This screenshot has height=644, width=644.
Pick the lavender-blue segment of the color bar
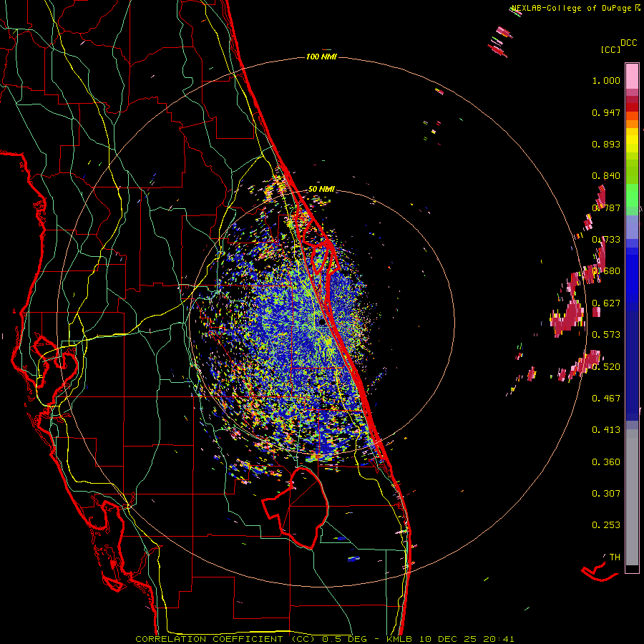(632, 227)
